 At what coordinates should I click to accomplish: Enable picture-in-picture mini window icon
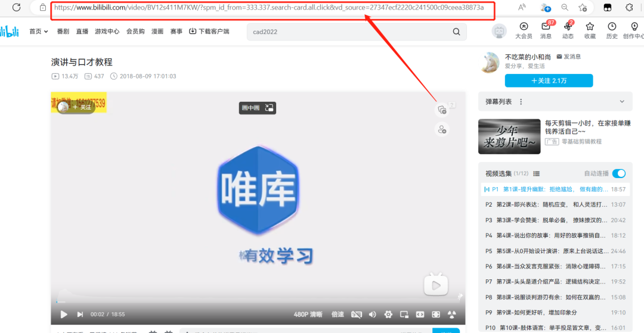(404, 315)
